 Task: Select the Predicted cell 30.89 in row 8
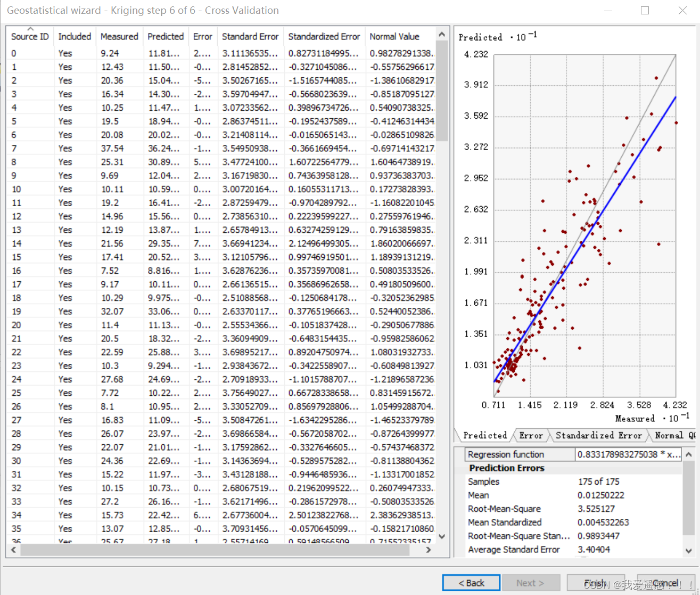[163, 162]
